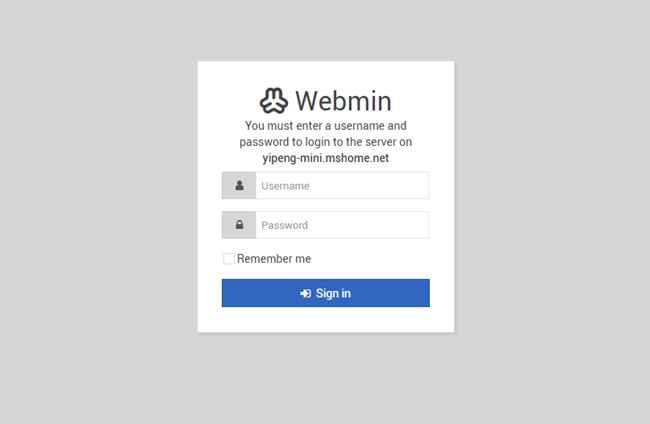Click the padlock icon beside Password
This screenshot has height=424, width=650.
(x=239, y=225)
